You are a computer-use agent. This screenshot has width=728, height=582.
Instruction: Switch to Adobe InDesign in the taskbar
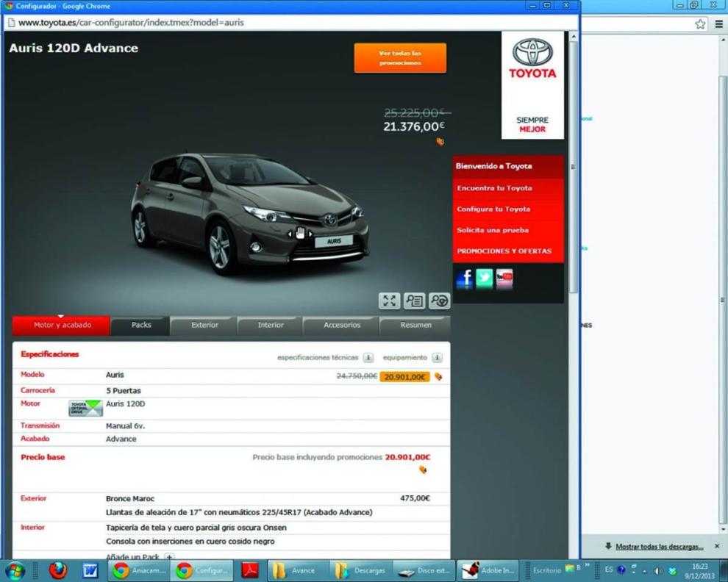tap(488, 570)
